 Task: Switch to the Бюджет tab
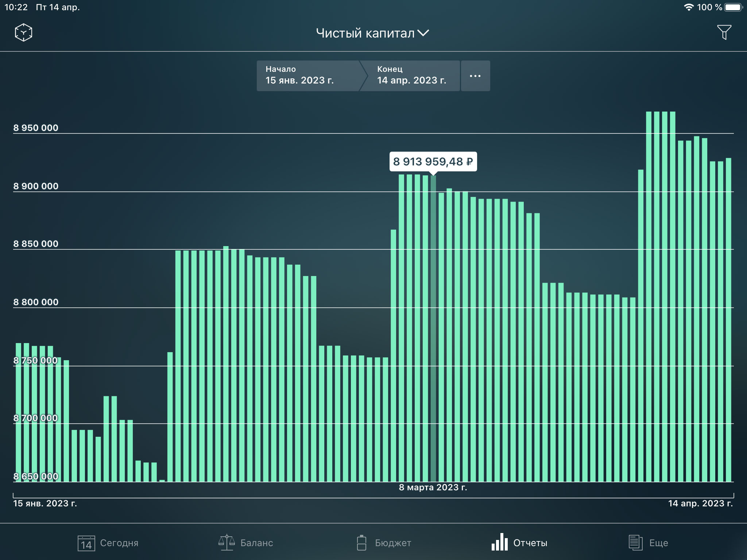(x=384, y=543)
